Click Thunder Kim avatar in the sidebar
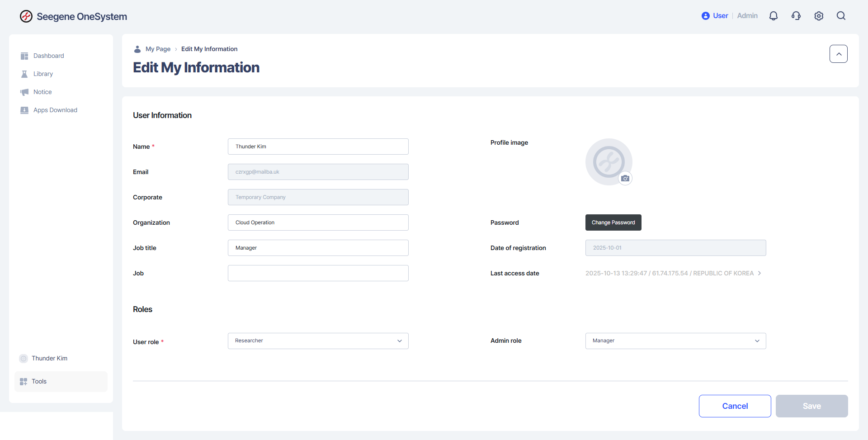 pyautogui.click(x=24, y=358)
